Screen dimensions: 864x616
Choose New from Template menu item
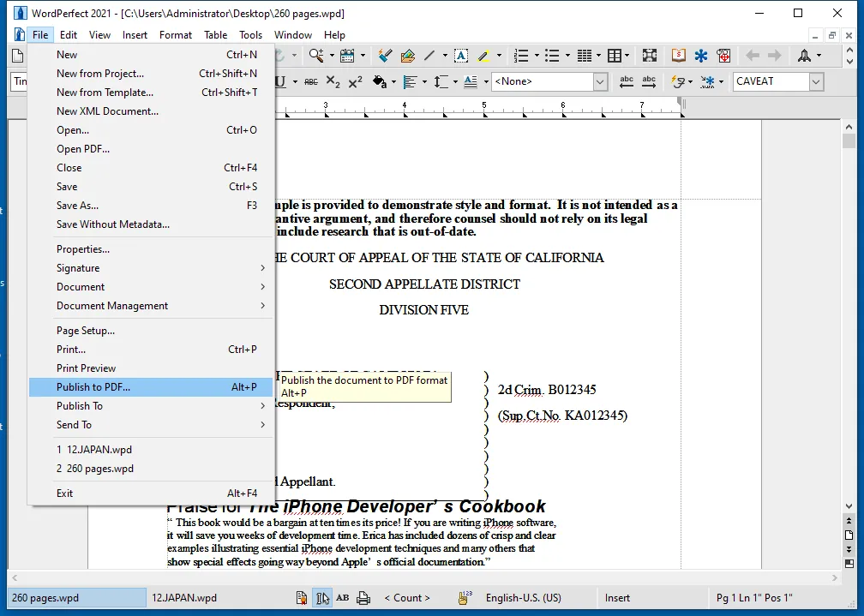click(151, 92)
